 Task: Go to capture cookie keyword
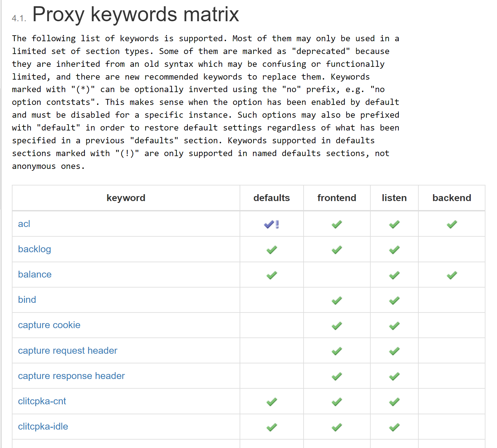[49, 325]
